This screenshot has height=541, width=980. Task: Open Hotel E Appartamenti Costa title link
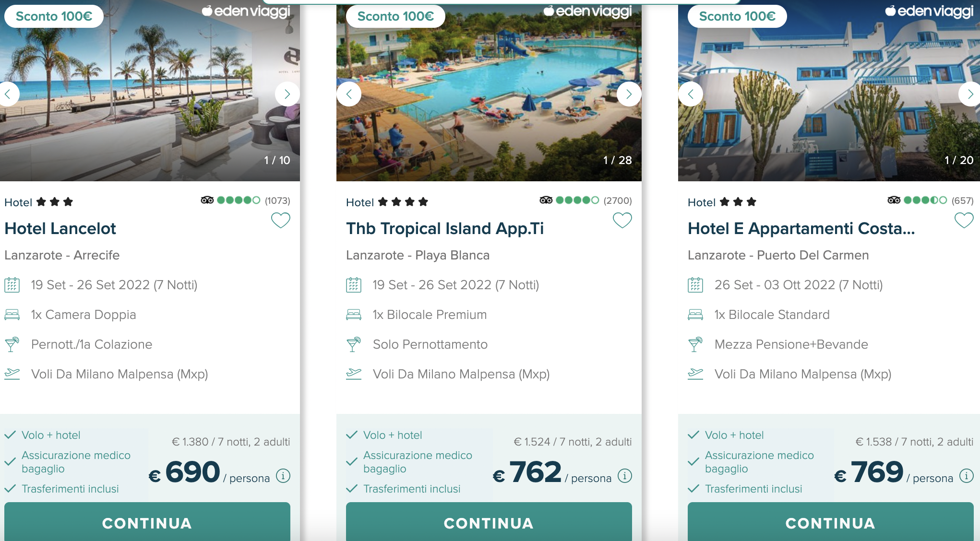801,228
